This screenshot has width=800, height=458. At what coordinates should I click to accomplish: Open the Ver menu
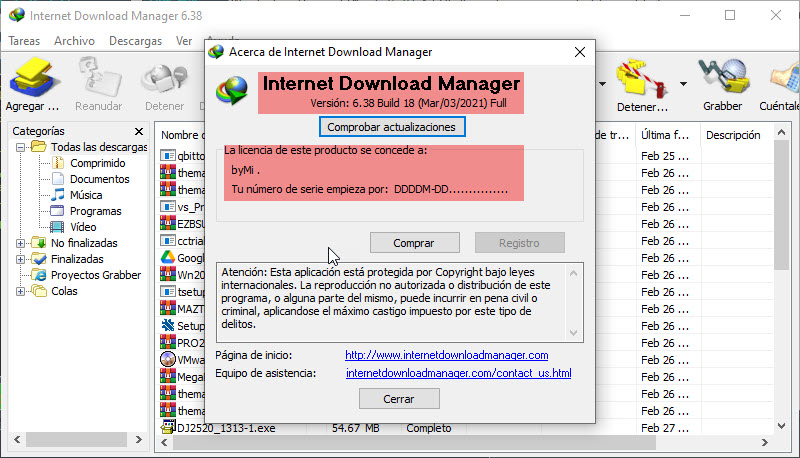tap(184, 41)
